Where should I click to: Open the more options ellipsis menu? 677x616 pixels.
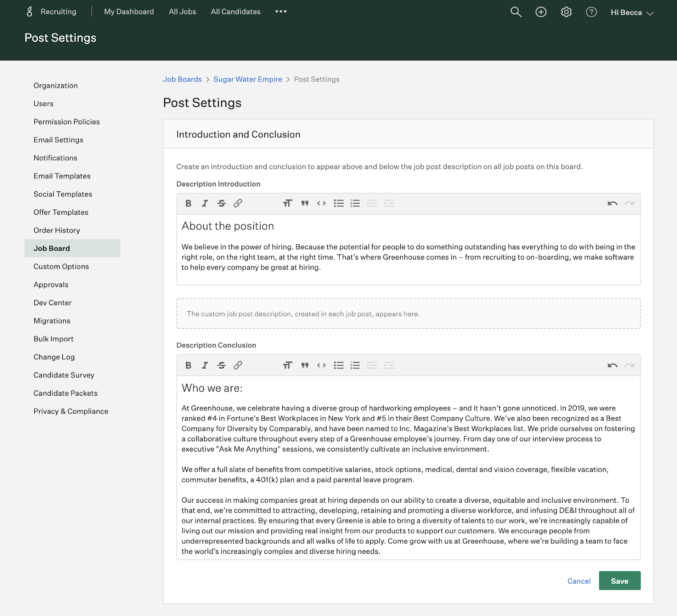pos(281,11)
